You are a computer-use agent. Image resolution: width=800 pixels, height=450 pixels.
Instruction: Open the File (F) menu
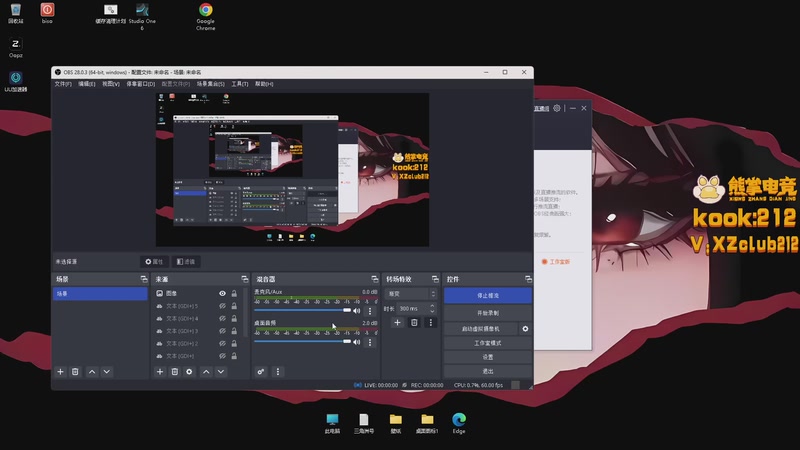(x=63, y=84)
